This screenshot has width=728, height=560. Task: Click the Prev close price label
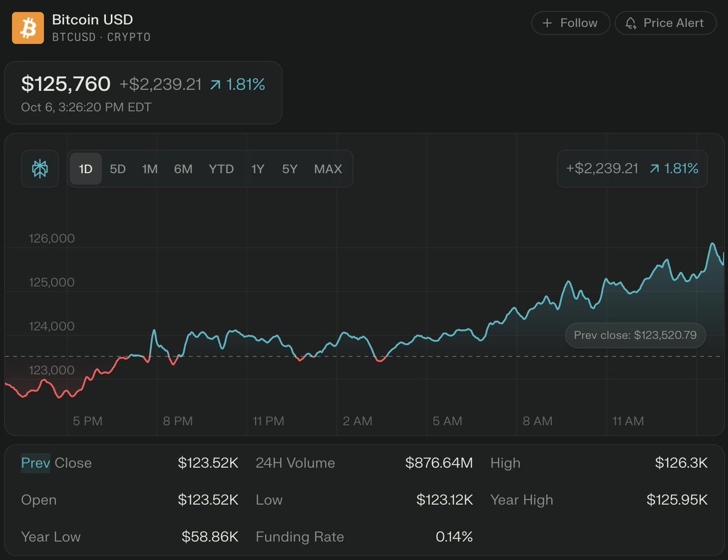[635, 335]
